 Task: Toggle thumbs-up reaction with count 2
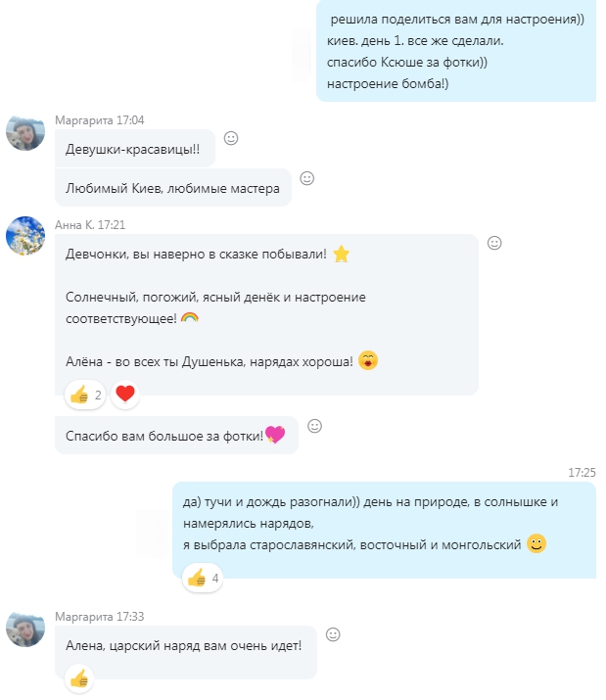click(85, 395)
